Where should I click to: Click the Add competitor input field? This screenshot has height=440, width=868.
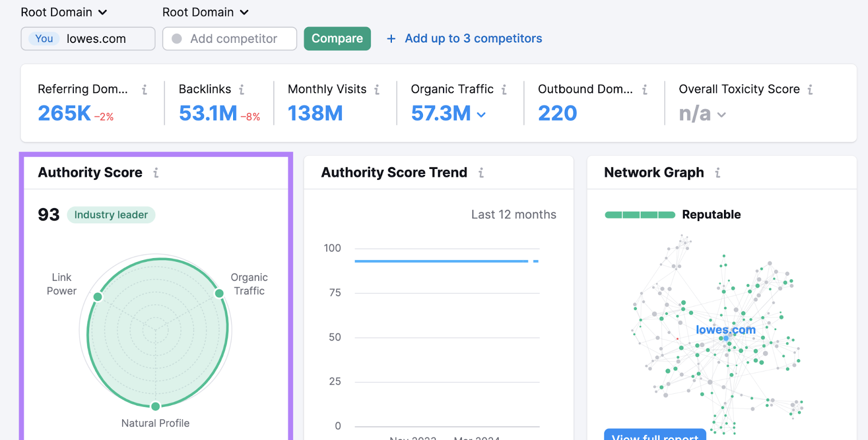[229, 39]
